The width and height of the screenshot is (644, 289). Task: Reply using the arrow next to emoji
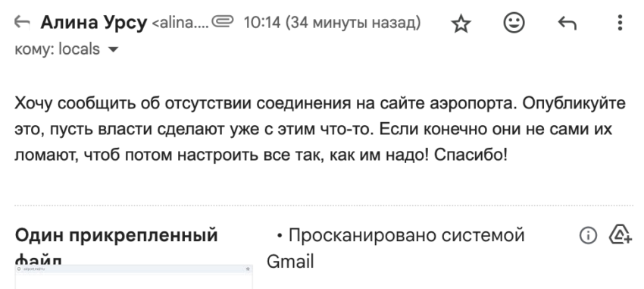567,24
